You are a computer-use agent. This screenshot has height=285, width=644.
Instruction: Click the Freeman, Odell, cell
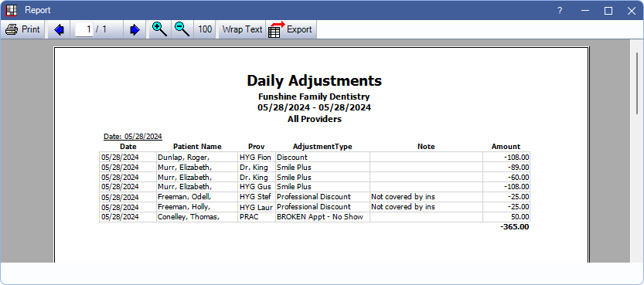[197, 197]
